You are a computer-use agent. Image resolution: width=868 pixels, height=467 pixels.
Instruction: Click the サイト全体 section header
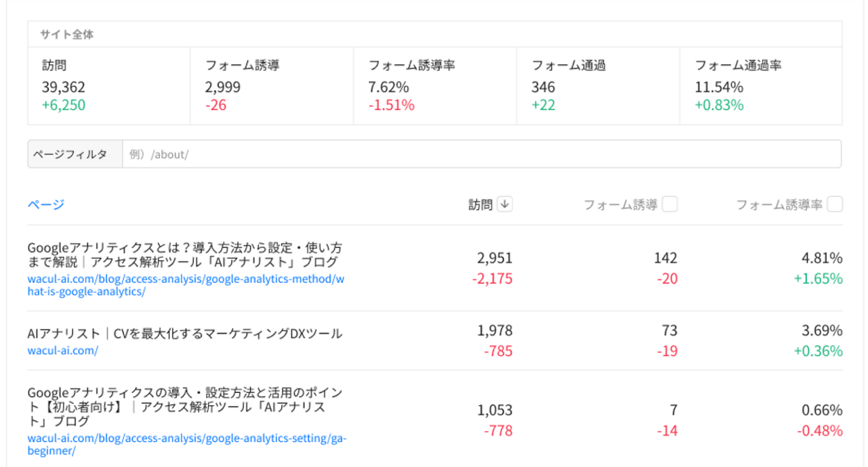[x=67, y=34]
